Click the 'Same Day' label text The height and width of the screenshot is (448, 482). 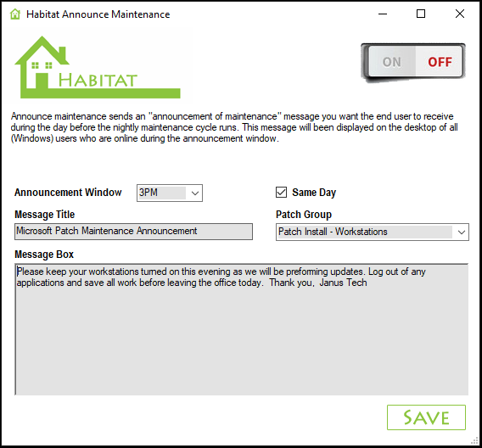click(314, 193)
